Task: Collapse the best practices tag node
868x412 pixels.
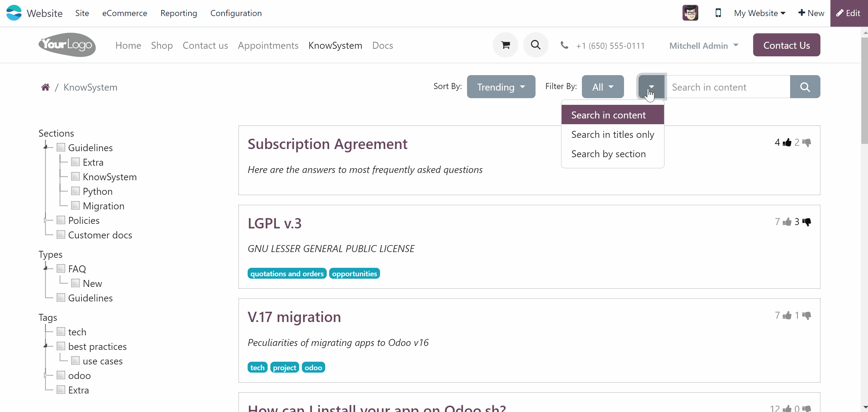Action: [x=45, y=346]
